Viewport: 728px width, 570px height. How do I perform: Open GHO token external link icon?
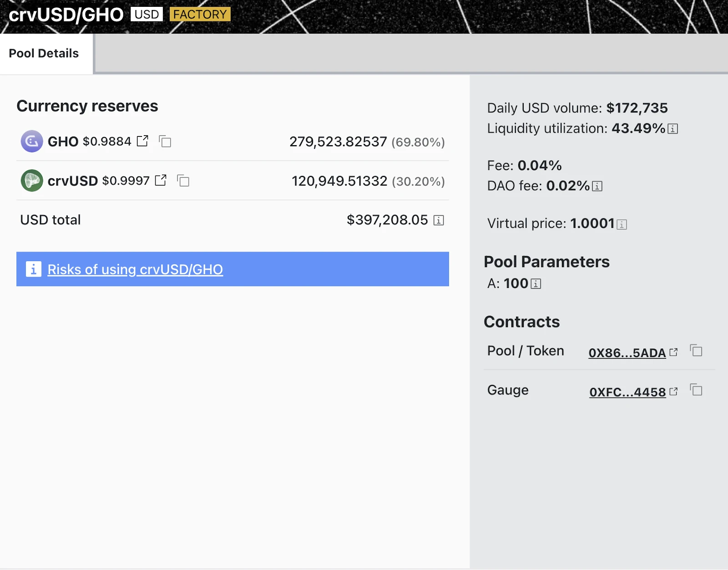[x=142, y=141]
